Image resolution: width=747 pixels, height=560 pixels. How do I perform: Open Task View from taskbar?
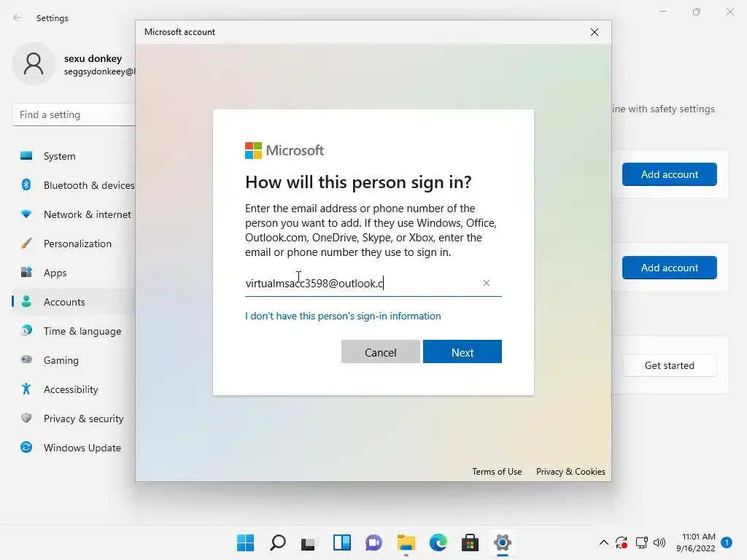pyautogui.click(x=309, y=542)
